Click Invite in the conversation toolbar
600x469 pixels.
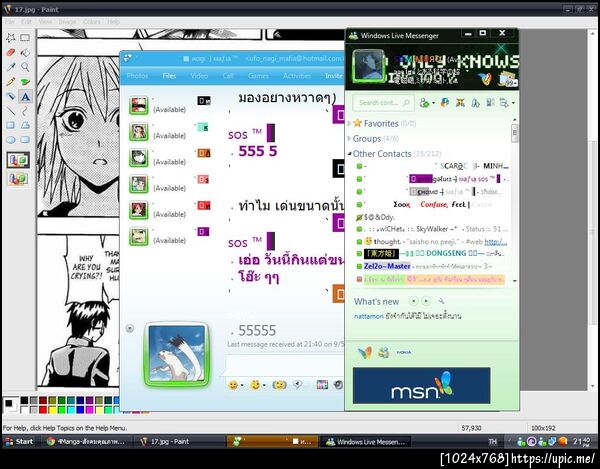[x=334, y=76]
